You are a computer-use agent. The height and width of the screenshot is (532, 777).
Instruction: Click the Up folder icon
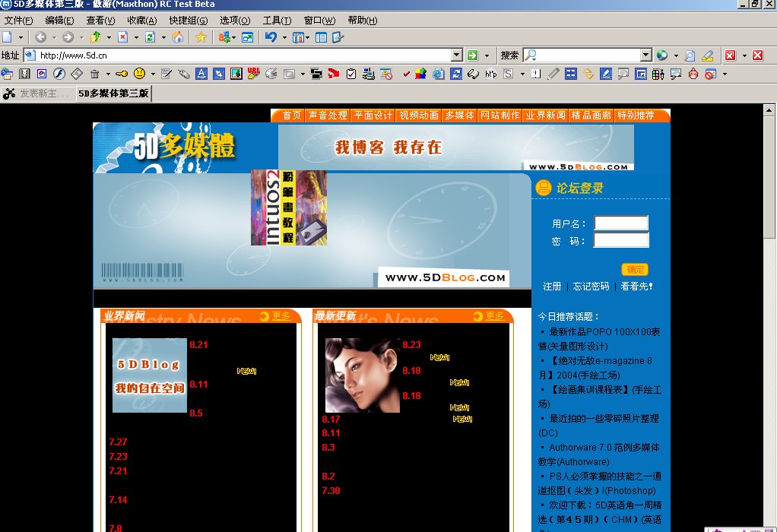96,37
